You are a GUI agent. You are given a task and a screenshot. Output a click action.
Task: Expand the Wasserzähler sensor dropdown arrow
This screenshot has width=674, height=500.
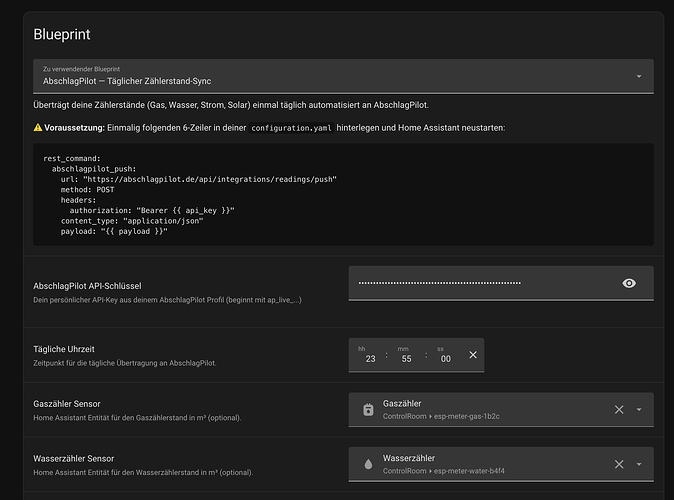[x=639, y=464]
